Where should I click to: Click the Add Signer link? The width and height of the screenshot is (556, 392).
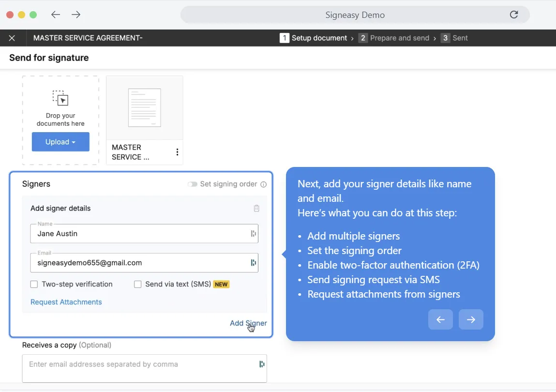(248, 323)
